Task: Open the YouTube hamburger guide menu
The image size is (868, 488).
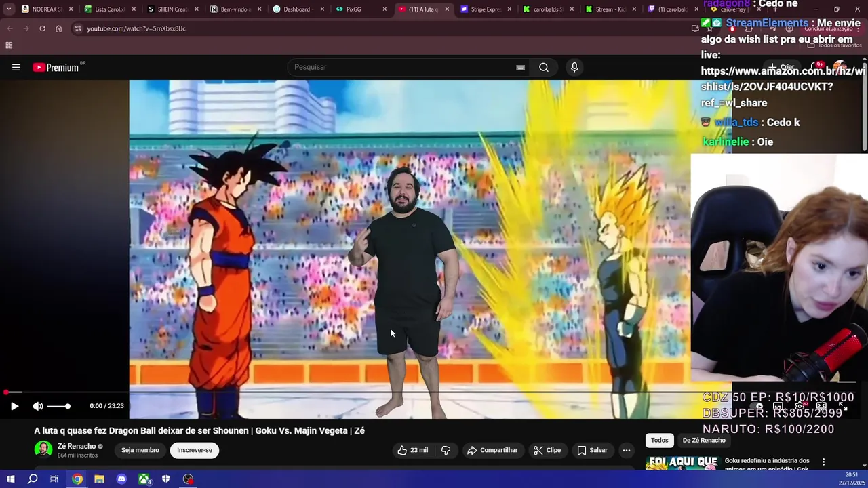Action: click(x=16, y=67)
